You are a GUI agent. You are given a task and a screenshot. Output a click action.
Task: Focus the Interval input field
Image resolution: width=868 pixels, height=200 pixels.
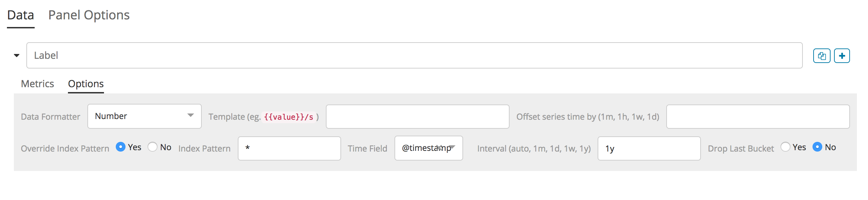tap(649, 148)
